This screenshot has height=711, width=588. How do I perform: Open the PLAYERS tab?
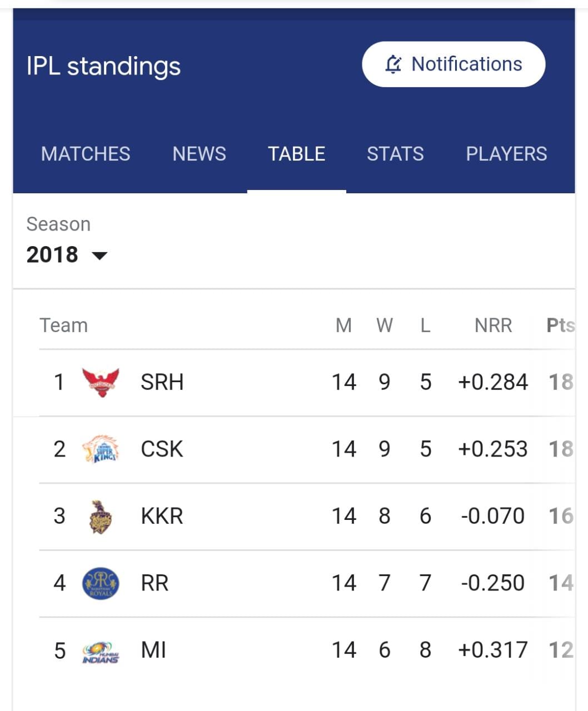(x=506, y=154)
